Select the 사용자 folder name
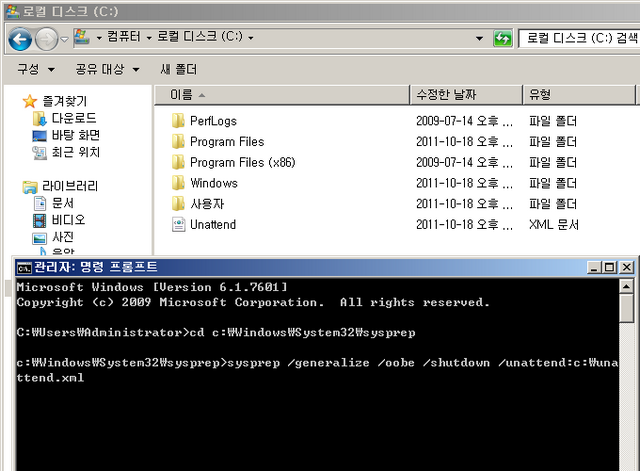 pos(207,204)
